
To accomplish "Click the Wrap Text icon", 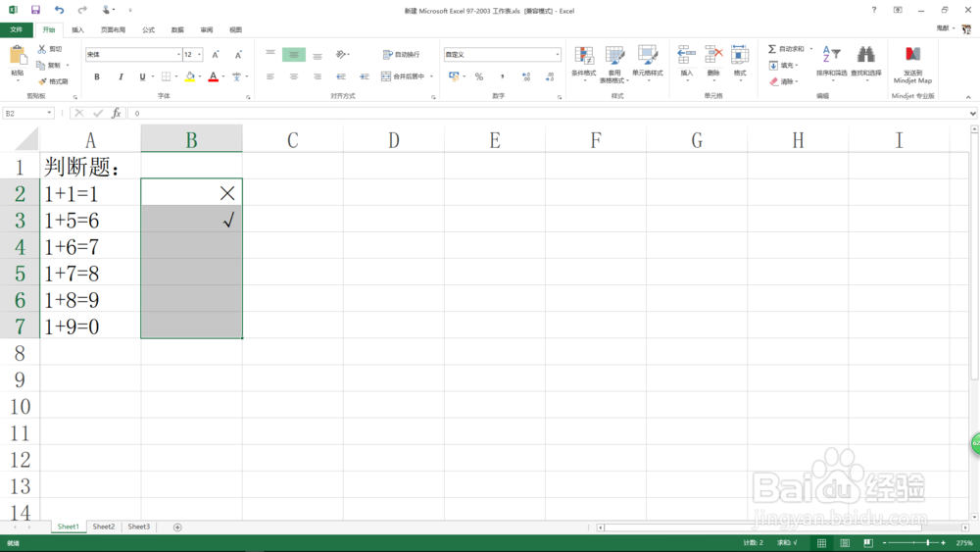I will pyautogui.click(x=387, y=54).
